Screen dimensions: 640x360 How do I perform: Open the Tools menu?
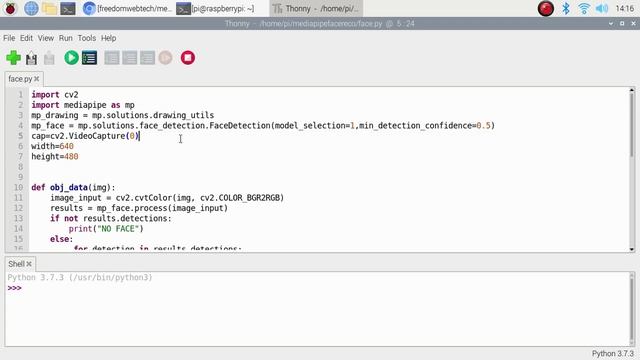pos(87,38)
